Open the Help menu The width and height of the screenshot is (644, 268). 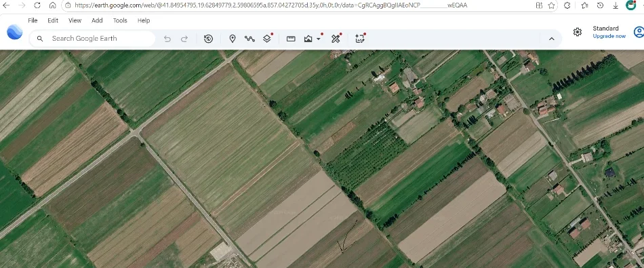[x=144, y=20]
